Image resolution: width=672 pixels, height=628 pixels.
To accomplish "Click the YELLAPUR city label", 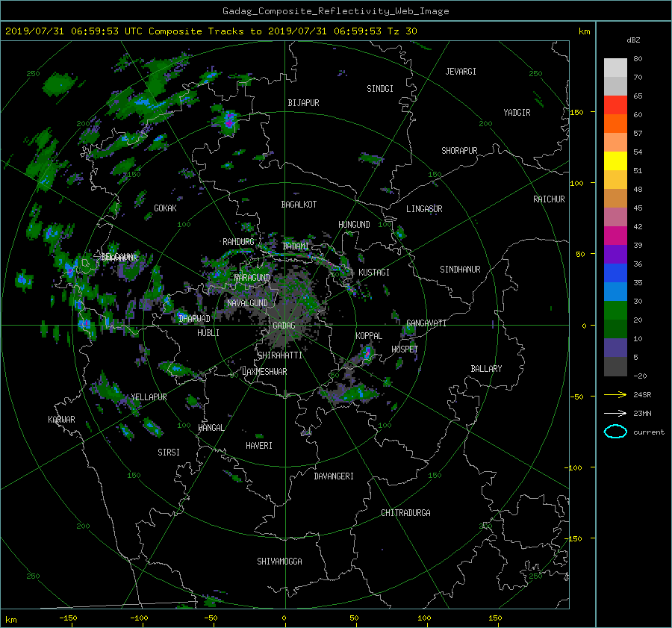I will (149, 397).
